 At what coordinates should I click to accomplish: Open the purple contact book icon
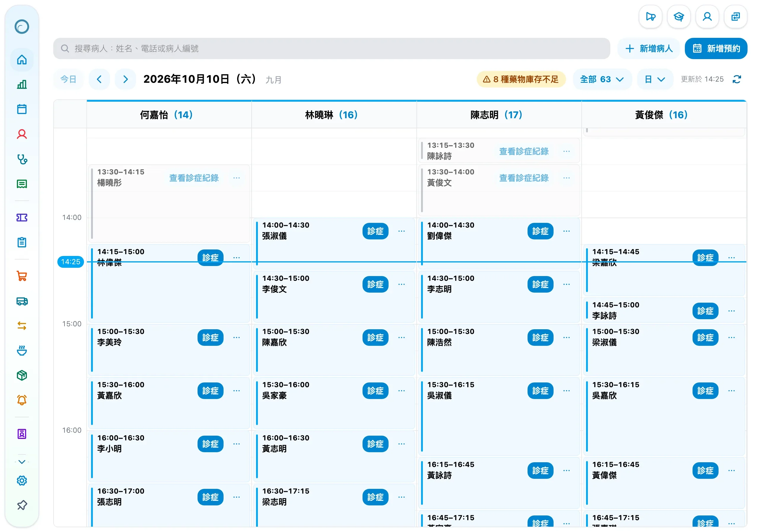(x=22, y=434)
